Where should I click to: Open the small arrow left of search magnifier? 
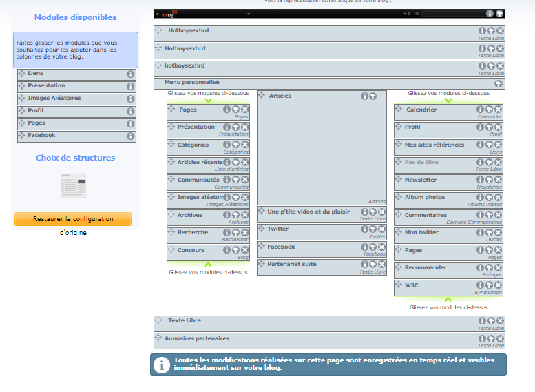tap(406, 14)
